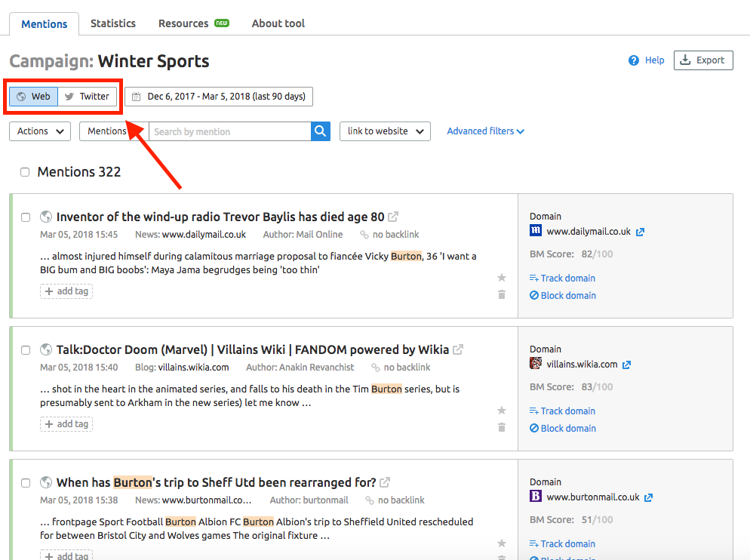Screen dimensions: 750x560
Task: Track domain for burtonmail.co.uk
Action: [x=563, y=543]
